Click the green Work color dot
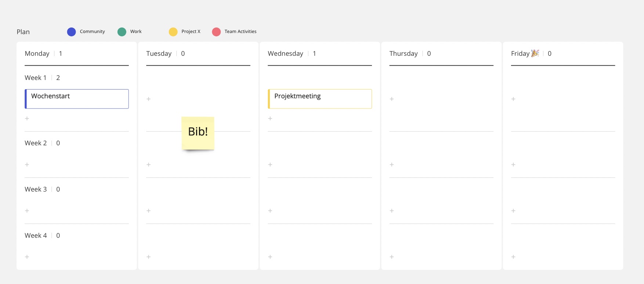The image size is (644, 284). click(122, 32)
